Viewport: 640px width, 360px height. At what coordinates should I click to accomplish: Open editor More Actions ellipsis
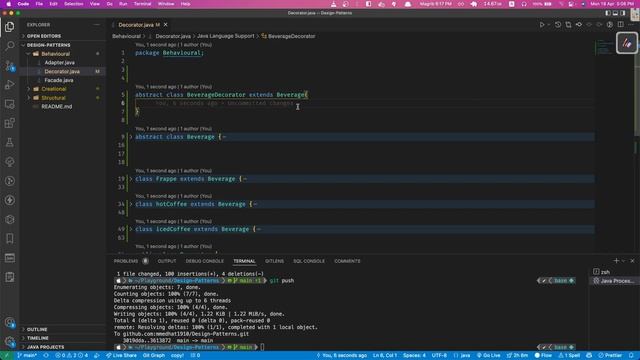pyautogui.click(x=631, y=25)
